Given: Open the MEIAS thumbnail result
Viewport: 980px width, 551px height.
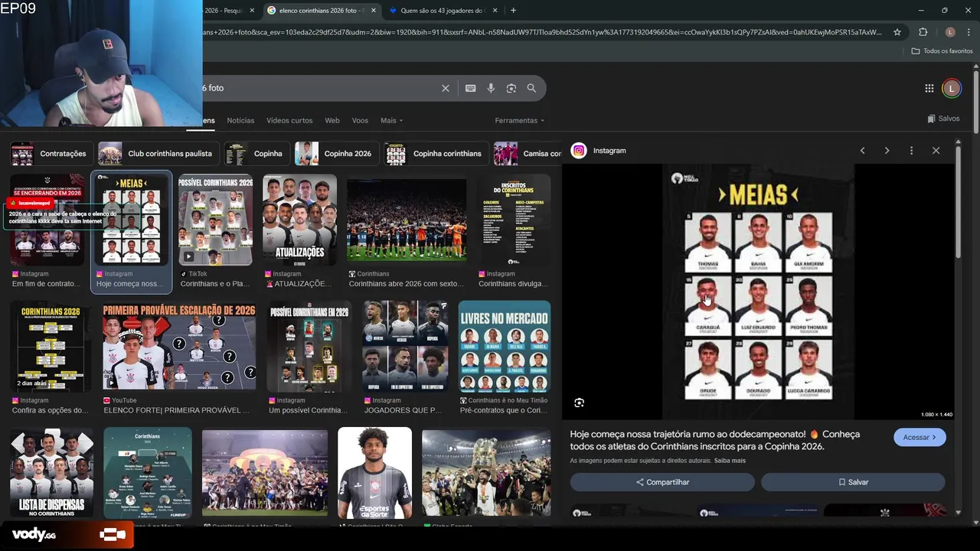Looking at the screenshot, I should click(131, 220).
